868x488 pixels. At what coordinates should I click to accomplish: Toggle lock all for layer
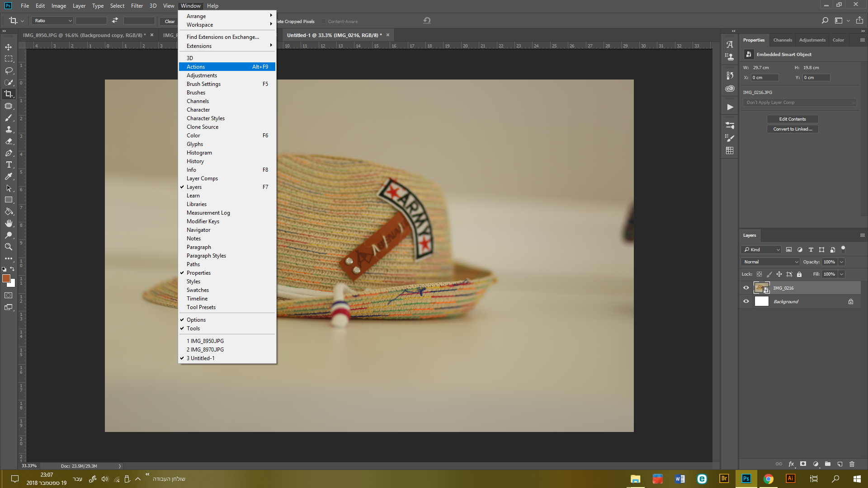point(799,274)
